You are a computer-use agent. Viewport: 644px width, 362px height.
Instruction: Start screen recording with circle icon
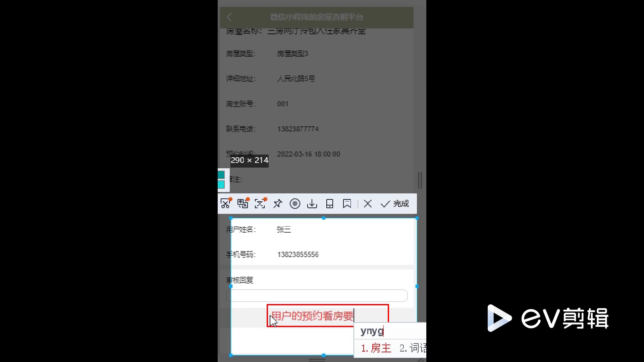click(x=295, y=203)
